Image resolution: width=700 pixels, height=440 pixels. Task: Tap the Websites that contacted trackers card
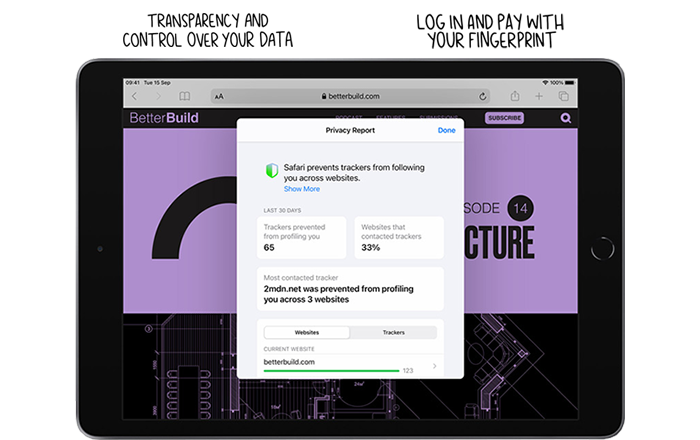point(399,237)
